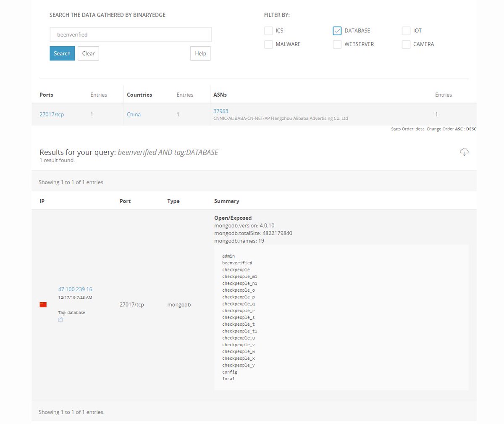
Task: Select mongodb.totalSize: 4822179840 text
Action: click(253, 233)
